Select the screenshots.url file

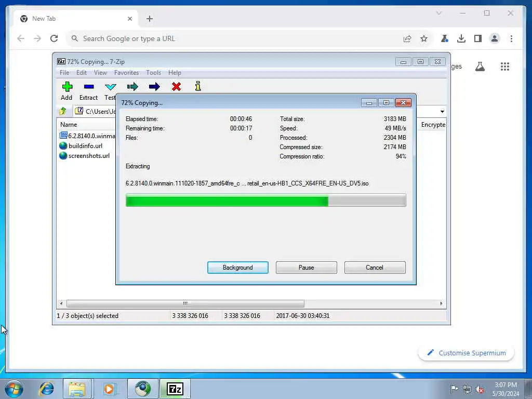[x=85, y=156]
